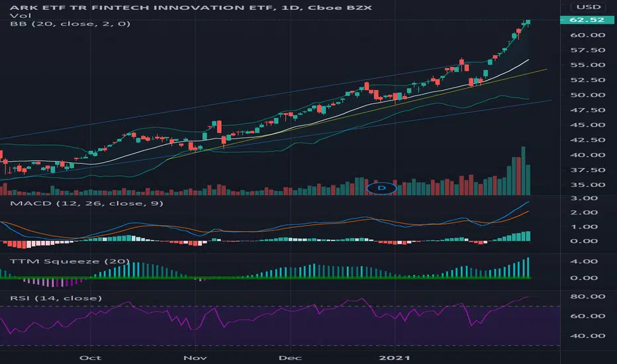Image resolution: width=617 pixels, height=364 pixels.
Task: Click the 47.50 price axis label
Action: (x=588, y=110)
